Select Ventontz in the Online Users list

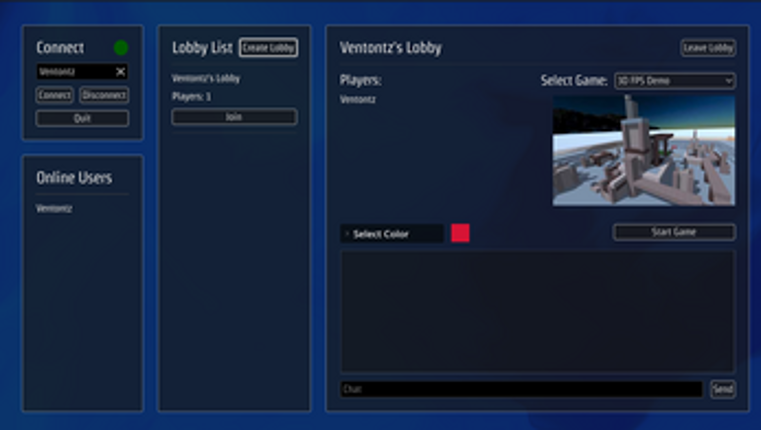[54, 209]
